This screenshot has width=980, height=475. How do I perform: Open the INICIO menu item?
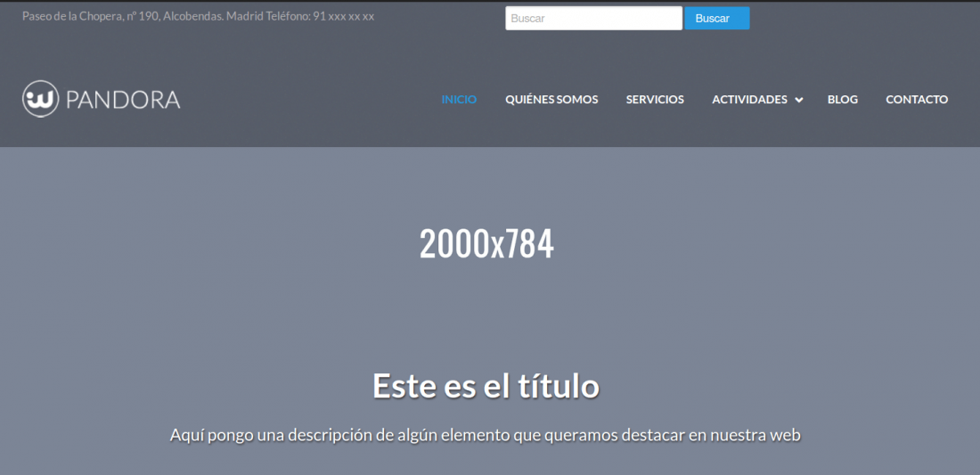coord(459,100)
